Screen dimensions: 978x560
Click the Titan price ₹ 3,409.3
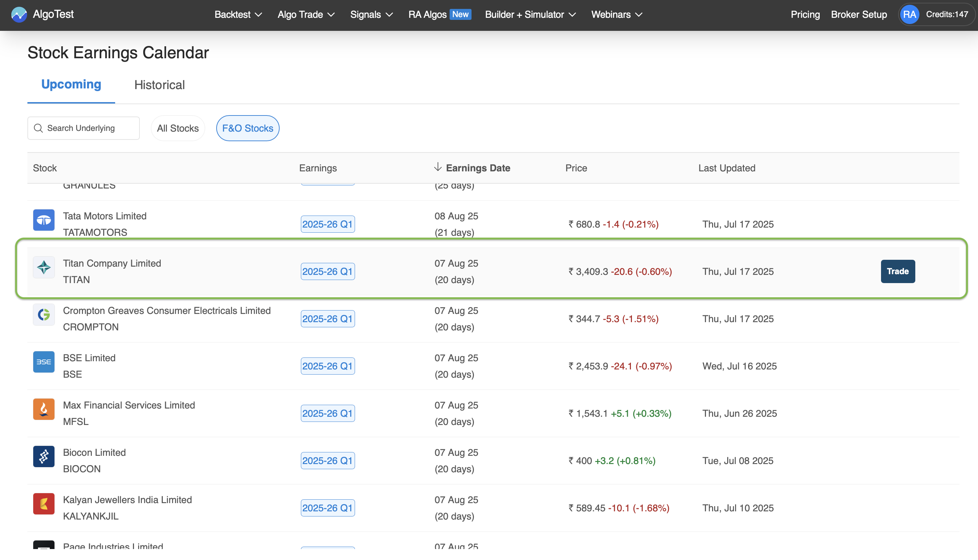pyautogui.click(x=588, y=271)
